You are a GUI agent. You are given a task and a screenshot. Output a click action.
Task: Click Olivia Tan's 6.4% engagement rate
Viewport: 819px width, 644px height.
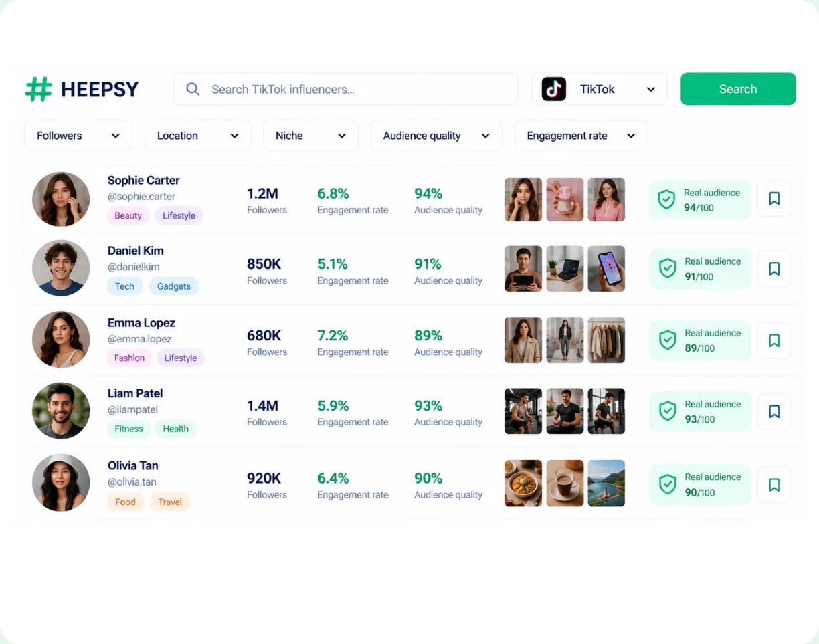click(x=333, y=478)
